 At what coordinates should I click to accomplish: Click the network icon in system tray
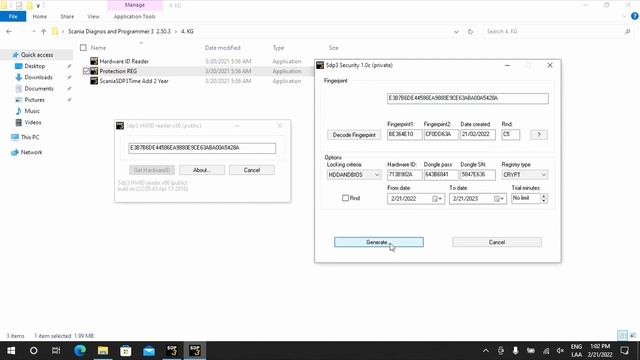click(x=546, y=351)
